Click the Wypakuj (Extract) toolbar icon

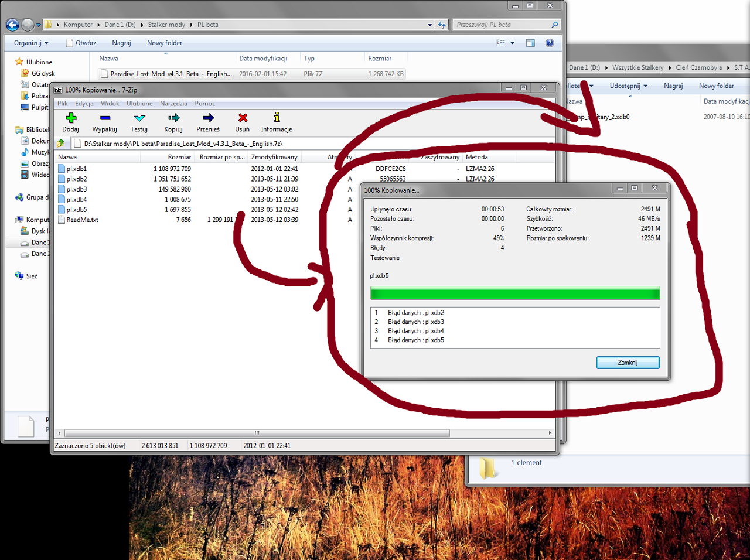click(105, 118)
